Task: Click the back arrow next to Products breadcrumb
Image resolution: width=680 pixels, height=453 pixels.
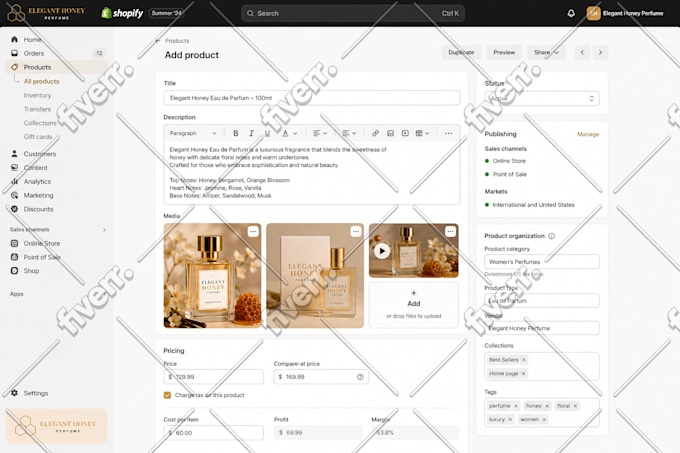Action: click(x=157, y=41)
